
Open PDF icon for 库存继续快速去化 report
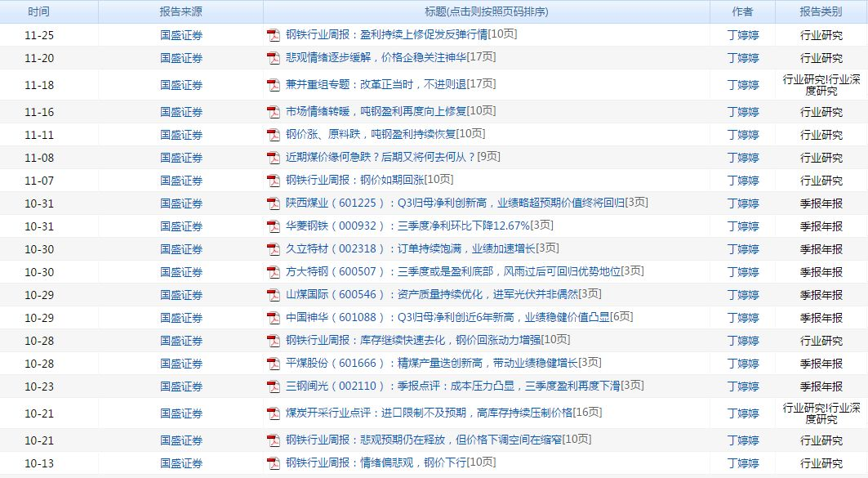click(x=274, y=342)
